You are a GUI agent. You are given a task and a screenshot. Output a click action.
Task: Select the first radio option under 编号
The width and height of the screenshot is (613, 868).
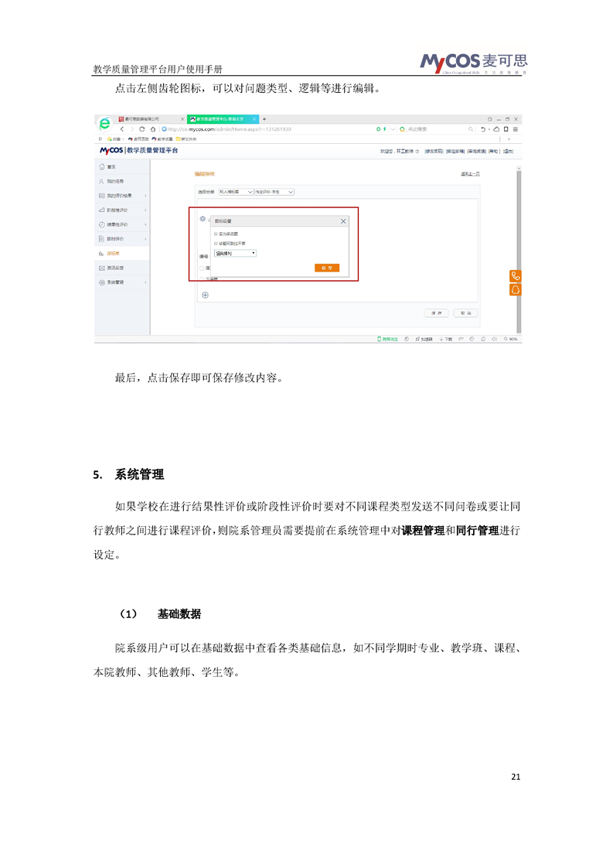[x=202, y=268]
